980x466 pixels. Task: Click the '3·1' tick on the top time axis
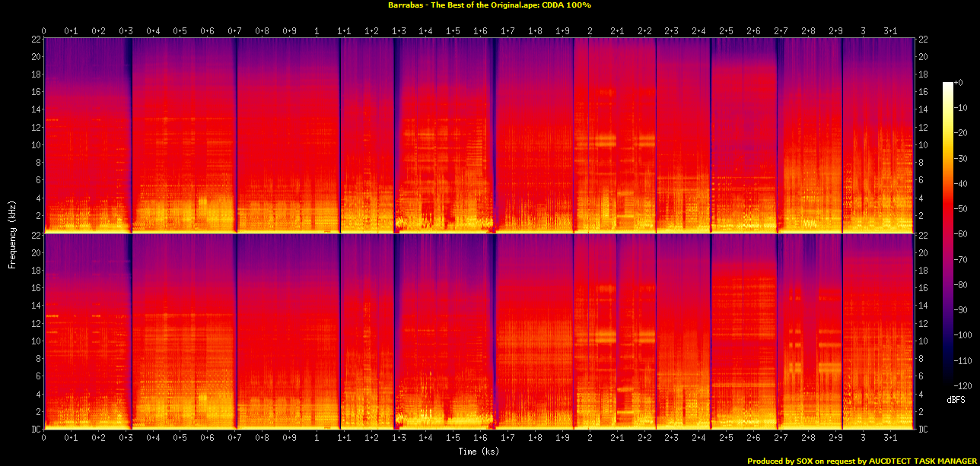(x=889, y=31)
